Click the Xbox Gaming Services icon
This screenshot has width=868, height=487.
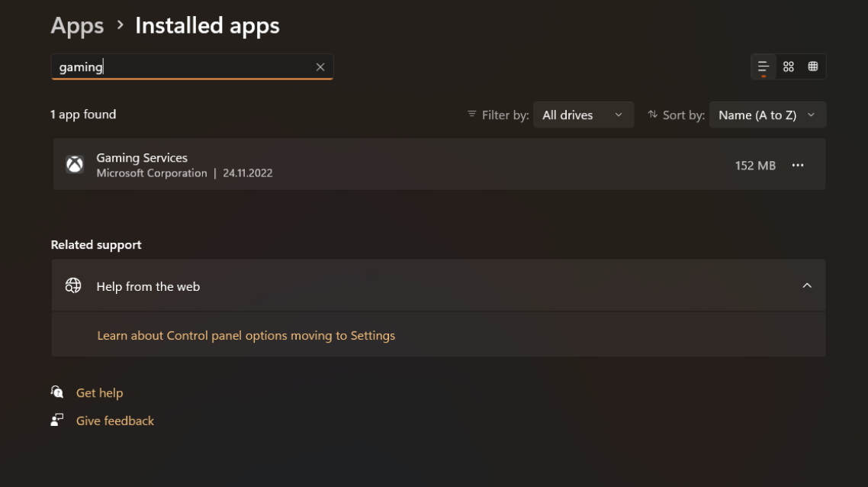pyautogui.click(x=75, y=165)
